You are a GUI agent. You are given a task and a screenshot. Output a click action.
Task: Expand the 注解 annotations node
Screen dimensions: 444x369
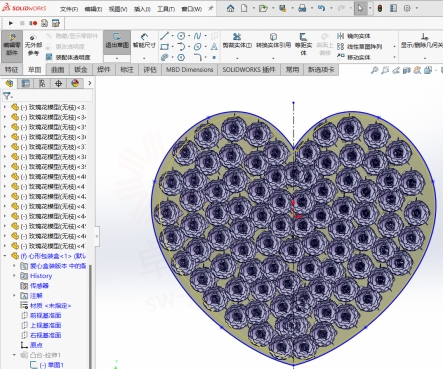[x=14, y=295]
